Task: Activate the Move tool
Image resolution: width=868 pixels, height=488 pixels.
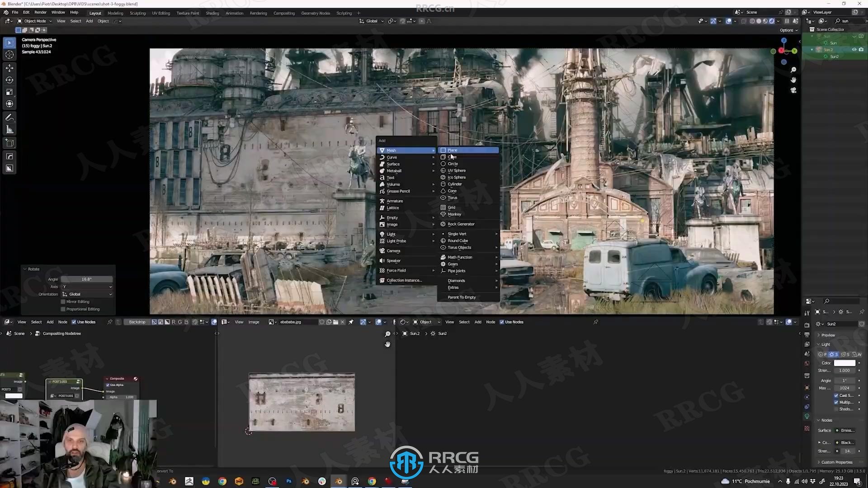Action: [x=9, y=68]
